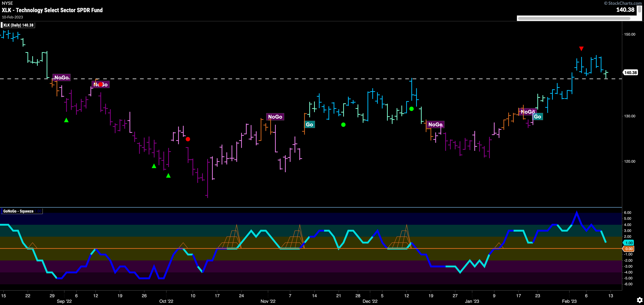This screenshot has height=305, width=644.
Task: Click the cyan 1.00 oscillator value tag
Action: (629, 243)
